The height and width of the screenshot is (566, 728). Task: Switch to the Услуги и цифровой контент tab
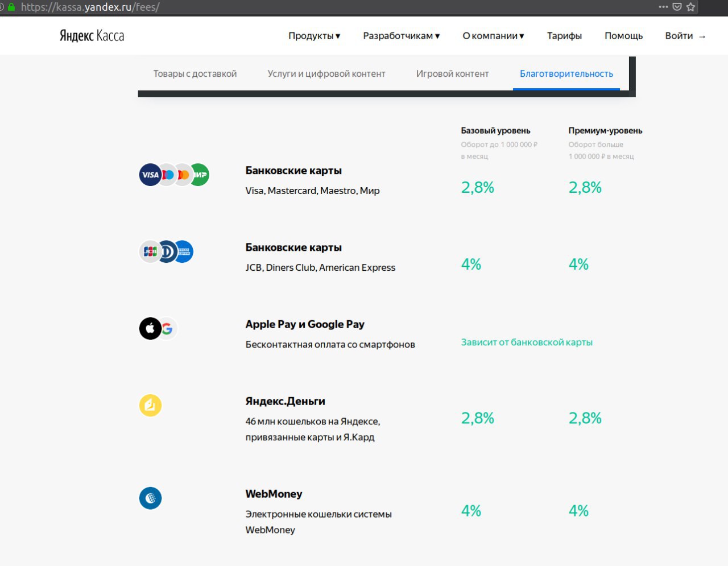tap(326, 74)
